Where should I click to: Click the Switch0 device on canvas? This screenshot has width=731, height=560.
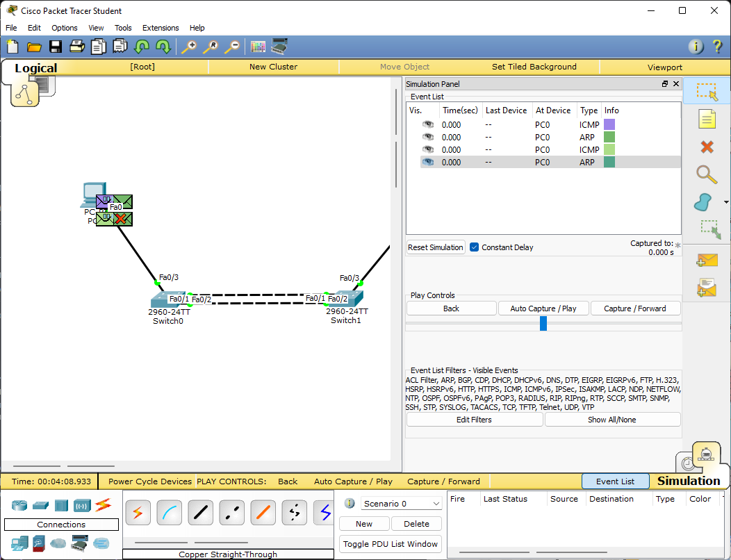(168, 299)
